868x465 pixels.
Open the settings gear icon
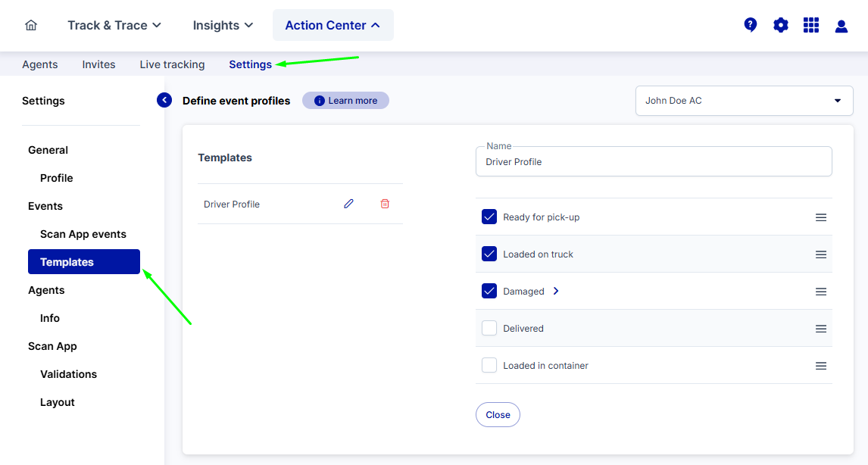[781, 25]
